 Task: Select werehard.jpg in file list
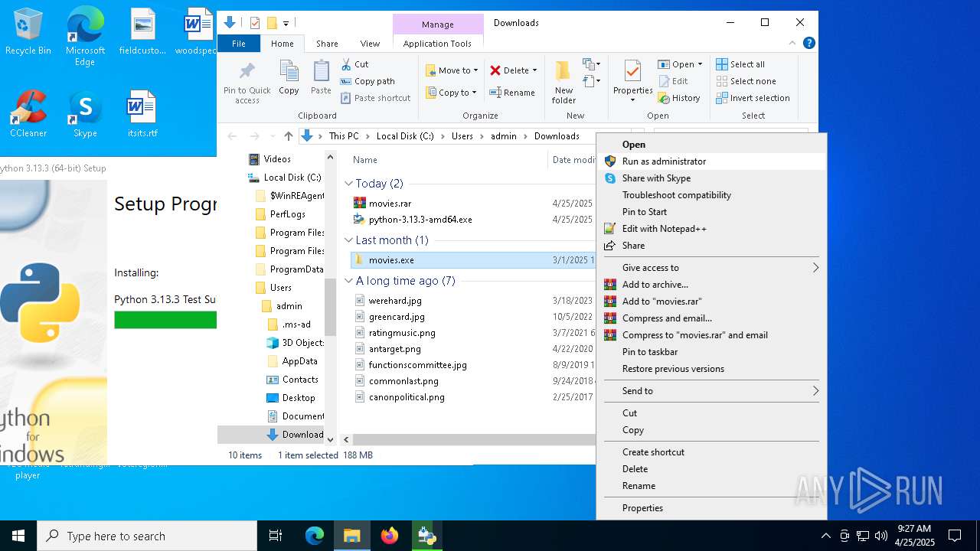(x=395, y=301)
